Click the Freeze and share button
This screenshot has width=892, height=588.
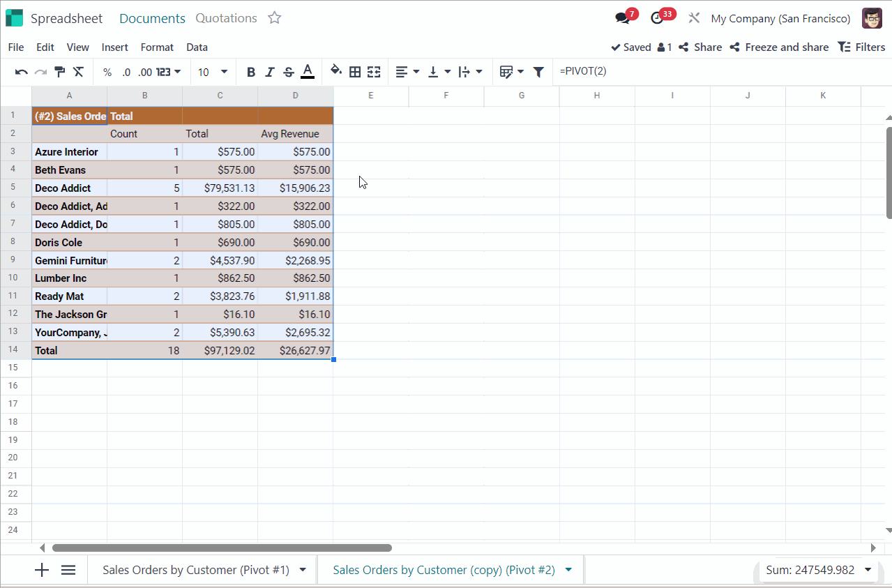click(779, 47)
